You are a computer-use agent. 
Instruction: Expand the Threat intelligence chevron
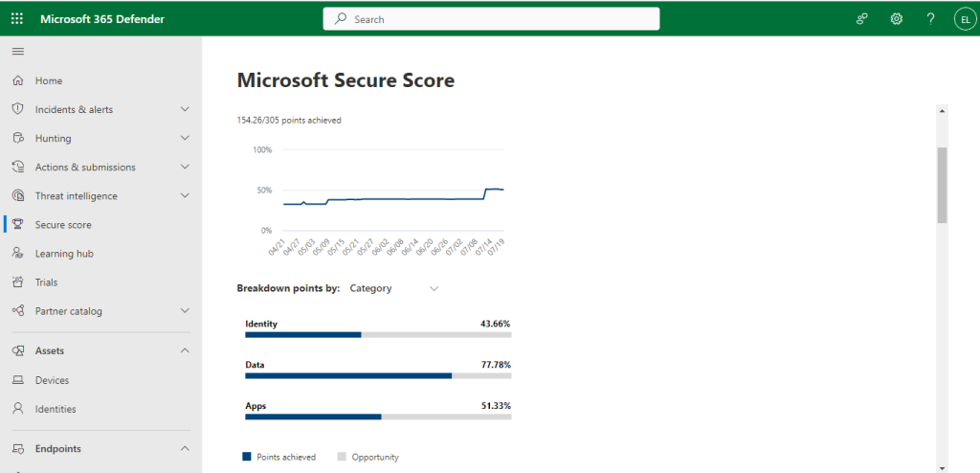pyautogui.click(x=185, y=196)
